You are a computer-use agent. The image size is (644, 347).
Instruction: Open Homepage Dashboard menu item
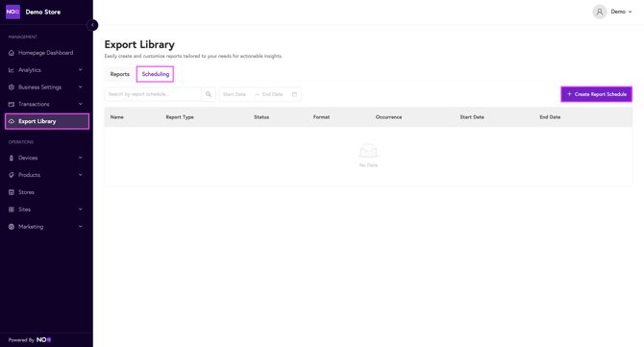click(47, 53)
